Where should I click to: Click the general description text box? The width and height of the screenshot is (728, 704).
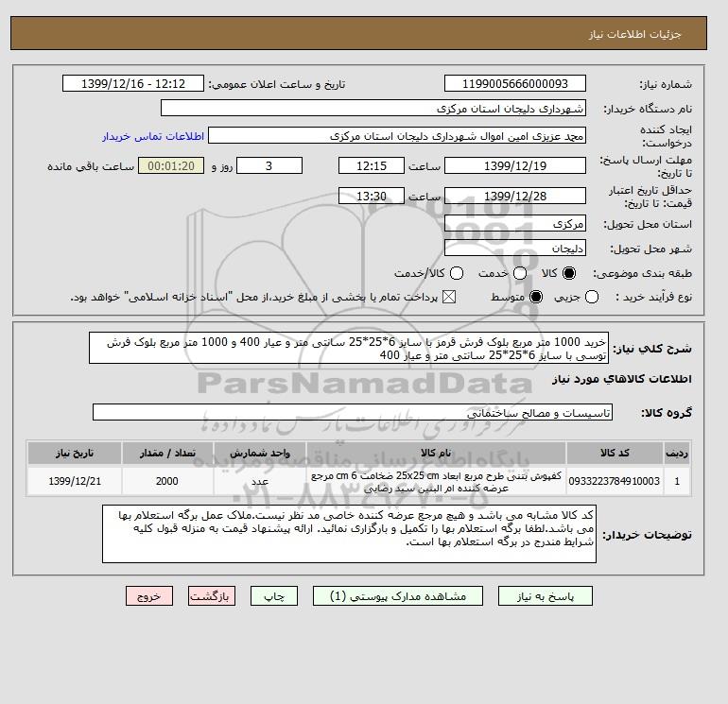point(349,348)
